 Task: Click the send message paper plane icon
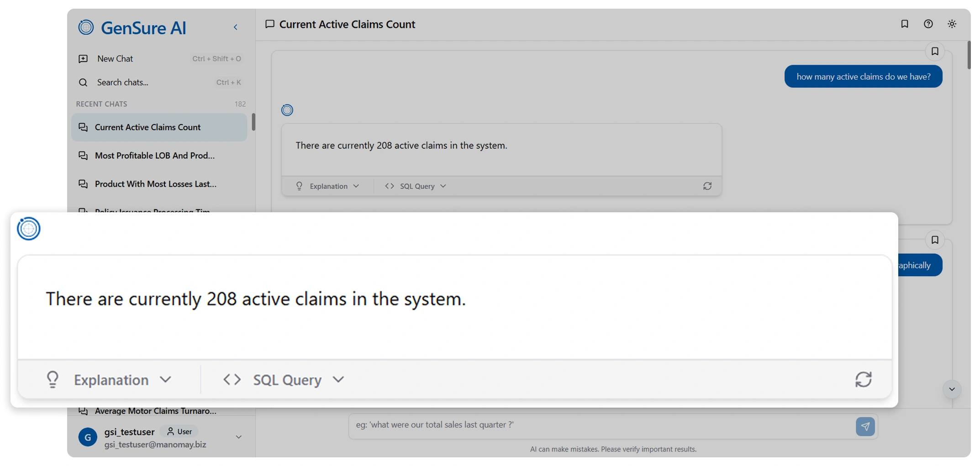(x=865, y=426)
